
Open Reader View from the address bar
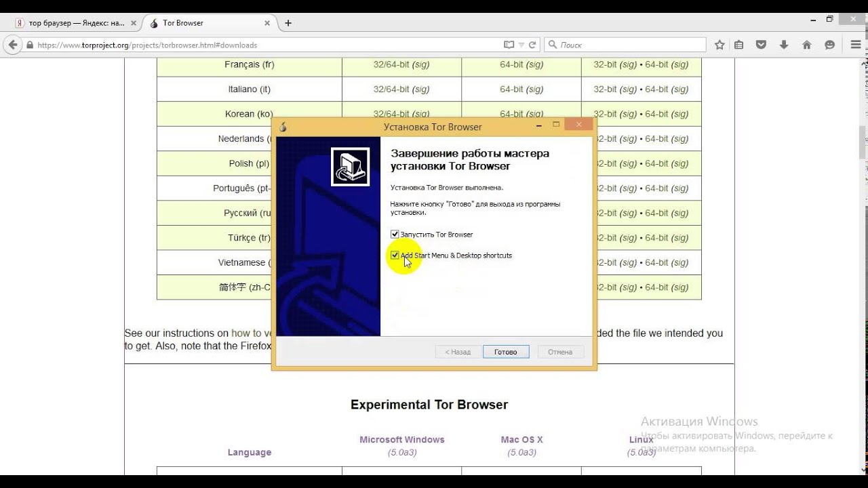[509, 45]
